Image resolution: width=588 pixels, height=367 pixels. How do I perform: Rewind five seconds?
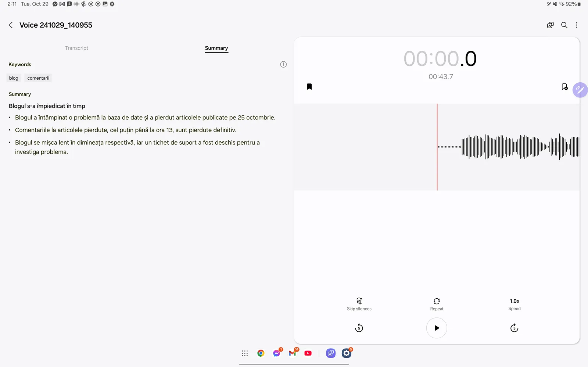point(359,328)
